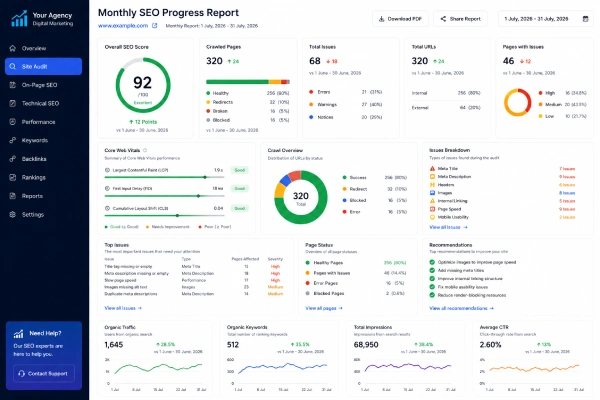Click the FID progress slider handle
This screenshot has height=400, width=600.
[x=198, y=196]
